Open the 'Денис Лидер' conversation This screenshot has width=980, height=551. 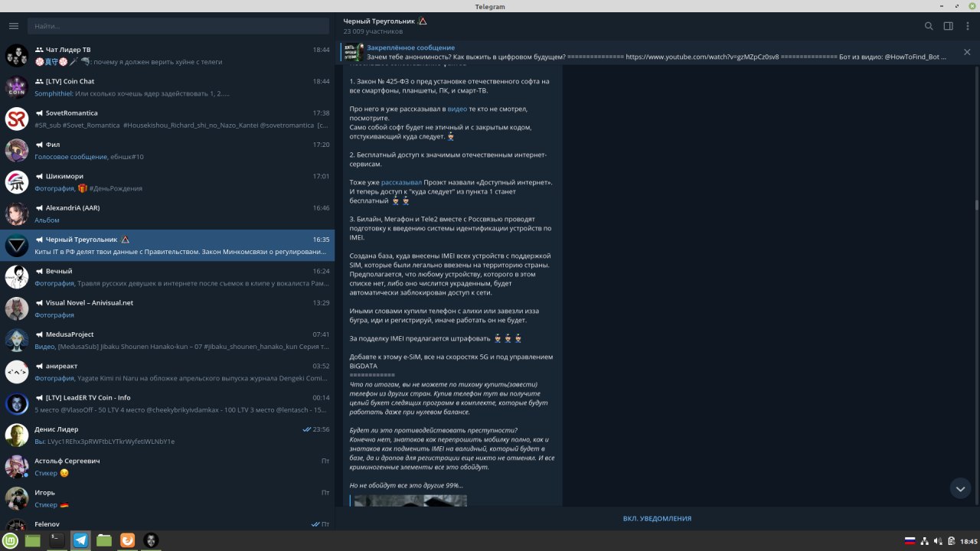tap(168, 435)
